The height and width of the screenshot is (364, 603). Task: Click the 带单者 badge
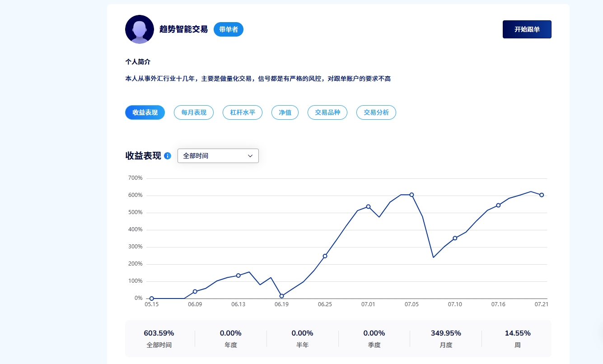pos(229,29)
